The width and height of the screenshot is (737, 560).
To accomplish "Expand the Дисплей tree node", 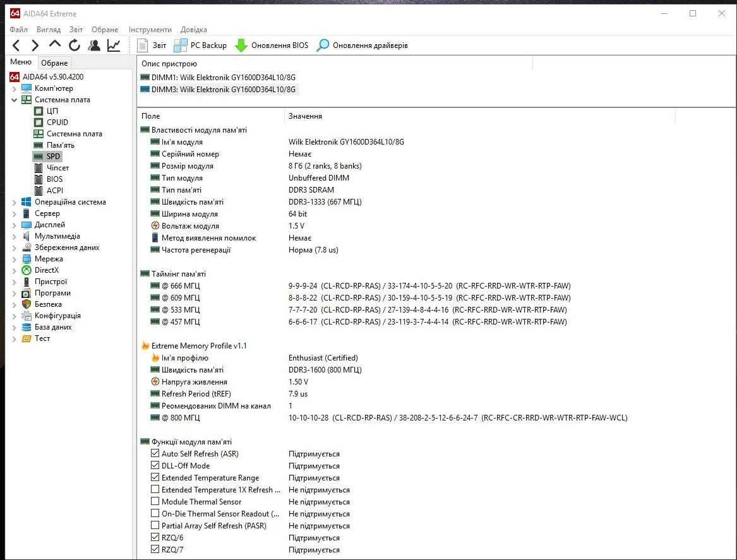I will pos(14,225).
